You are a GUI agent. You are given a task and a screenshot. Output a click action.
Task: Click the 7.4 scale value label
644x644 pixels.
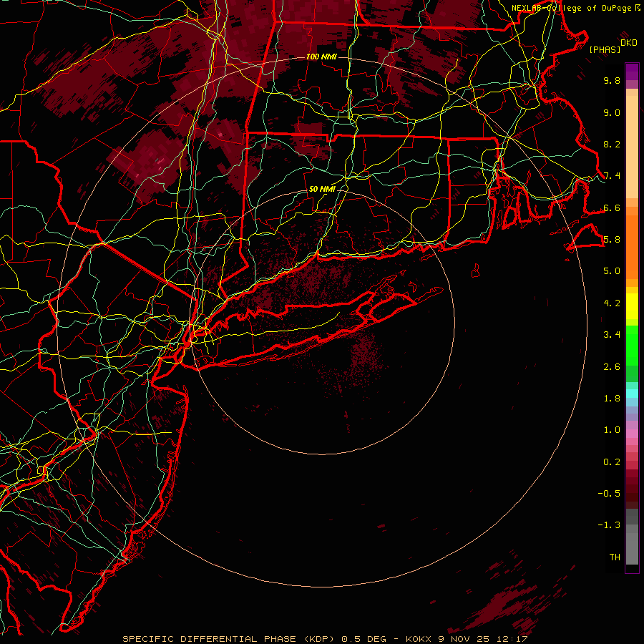tap(612, 176)
